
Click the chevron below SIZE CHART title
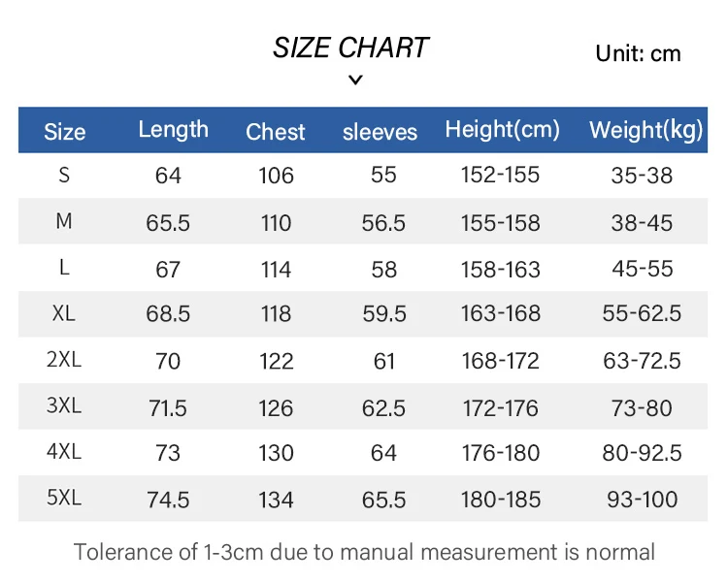click(355, 81)
